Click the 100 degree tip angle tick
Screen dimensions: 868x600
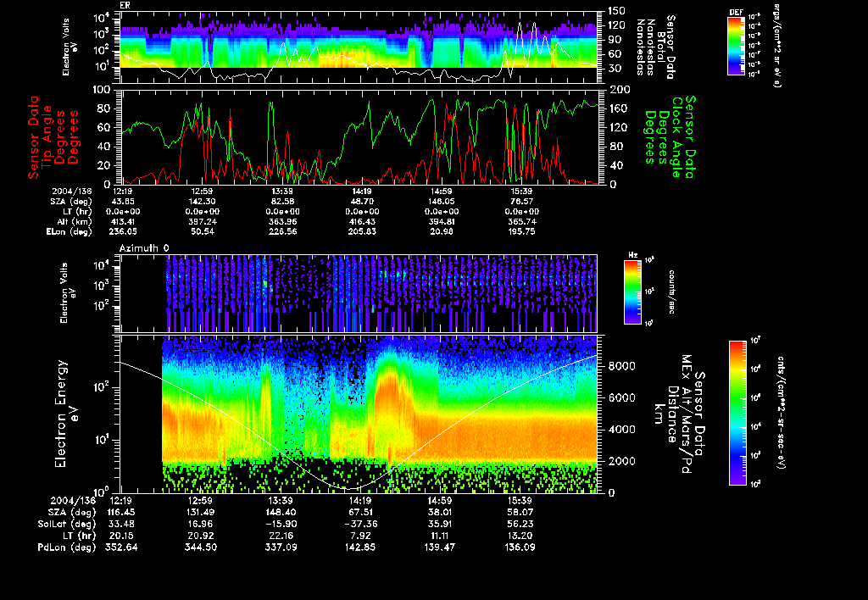click(102, 90)
